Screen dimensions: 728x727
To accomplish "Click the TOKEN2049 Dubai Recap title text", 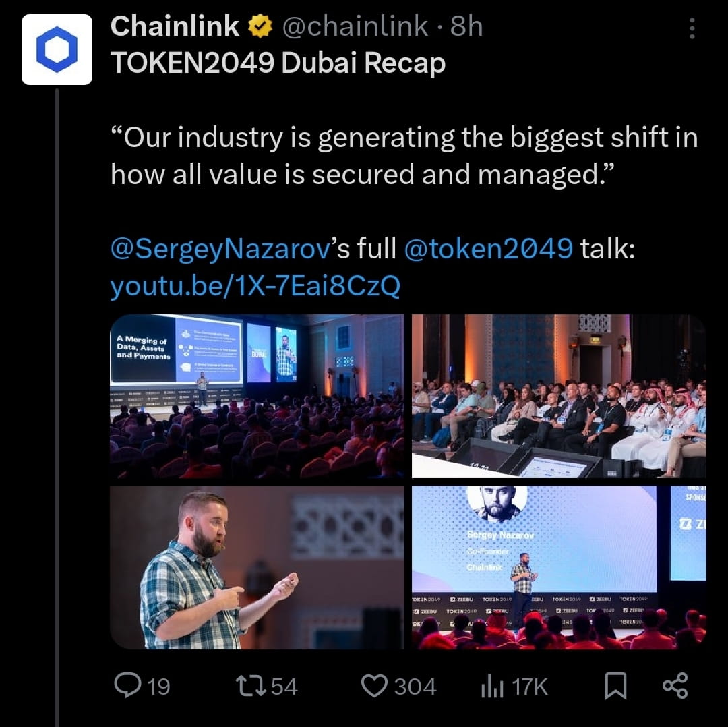I will click(278, 62).
